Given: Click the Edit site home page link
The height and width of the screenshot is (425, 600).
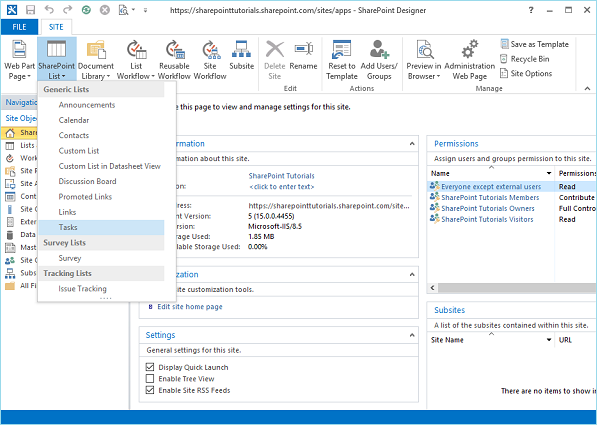Looking at the screenshot, I should [191, 306].
